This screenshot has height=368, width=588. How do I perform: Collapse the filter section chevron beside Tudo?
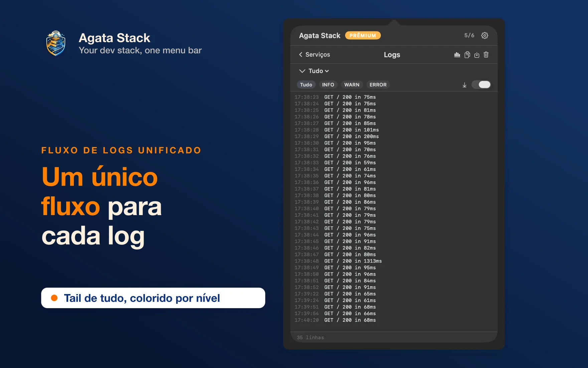(x=302, y=71)
